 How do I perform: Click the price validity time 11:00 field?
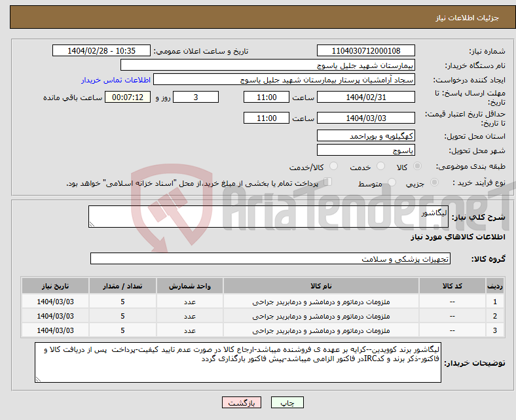tap(267, 118)
